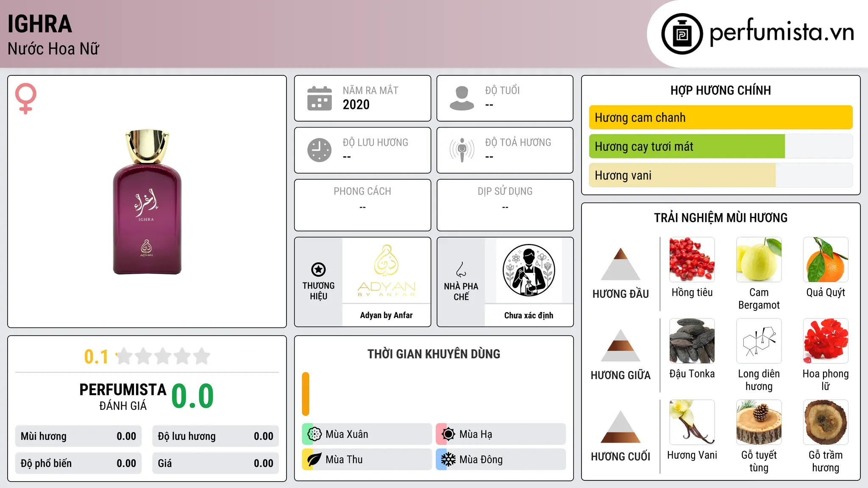Screen dimensions: 868x488
Task: Click the person icon beside Độ tuổi
Action: click(x=462, y=98)
